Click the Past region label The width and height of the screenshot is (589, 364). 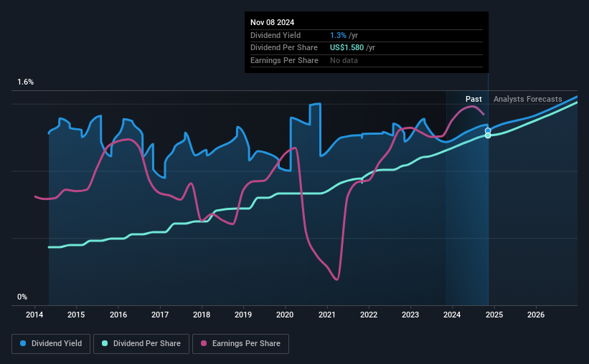(x=473, y=99)
